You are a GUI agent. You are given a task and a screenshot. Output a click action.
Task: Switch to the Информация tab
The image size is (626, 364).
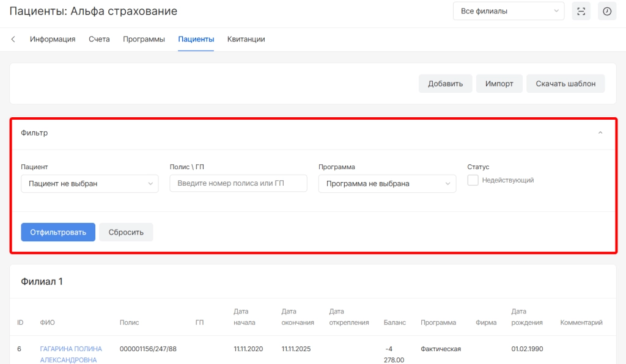(53, 39)
